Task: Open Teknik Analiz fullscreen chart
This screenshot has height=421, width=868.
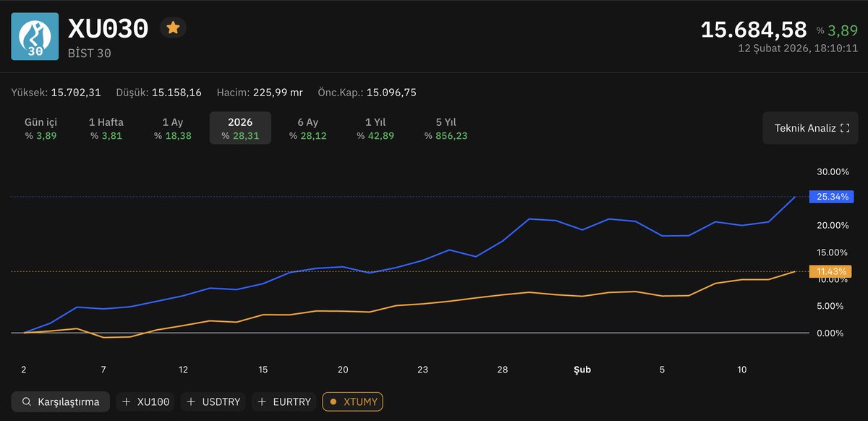Action: pyautogui.click(x=811, y=128)
